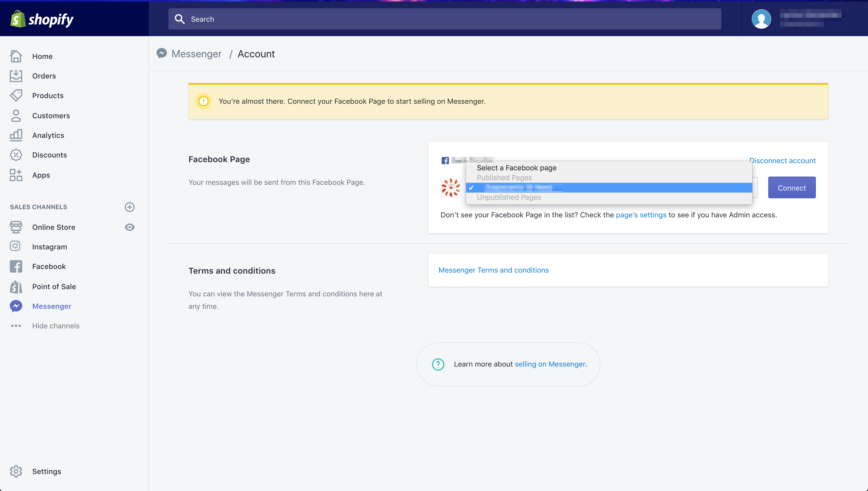The image size is (868, 491).
Task: Go to Home menu item
Action: coord(42,56)
